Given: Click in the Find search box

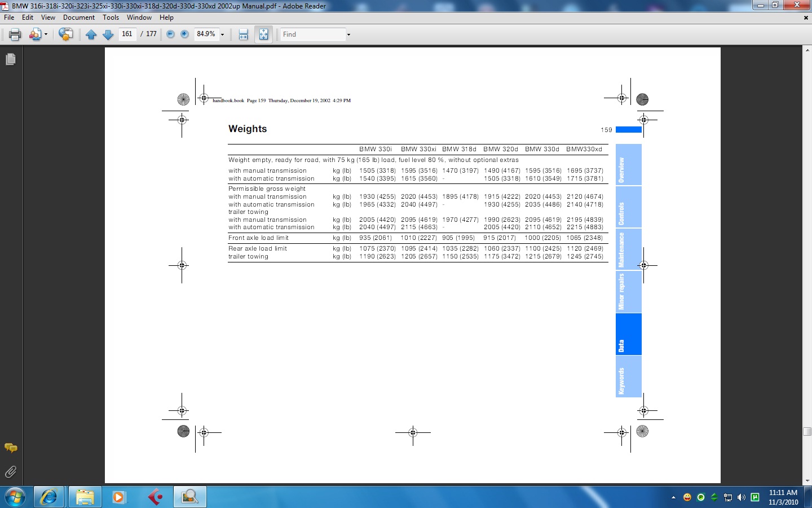Looking at the screenshot, I should [313, 34].
